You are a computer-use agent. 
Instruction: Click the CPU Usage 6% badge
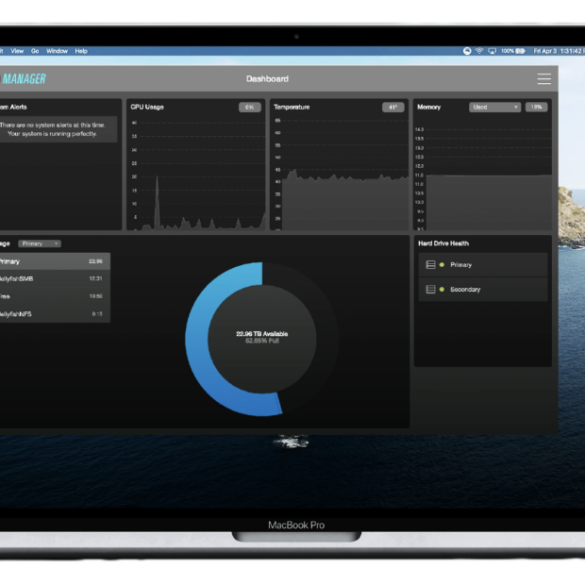(250, 107)
